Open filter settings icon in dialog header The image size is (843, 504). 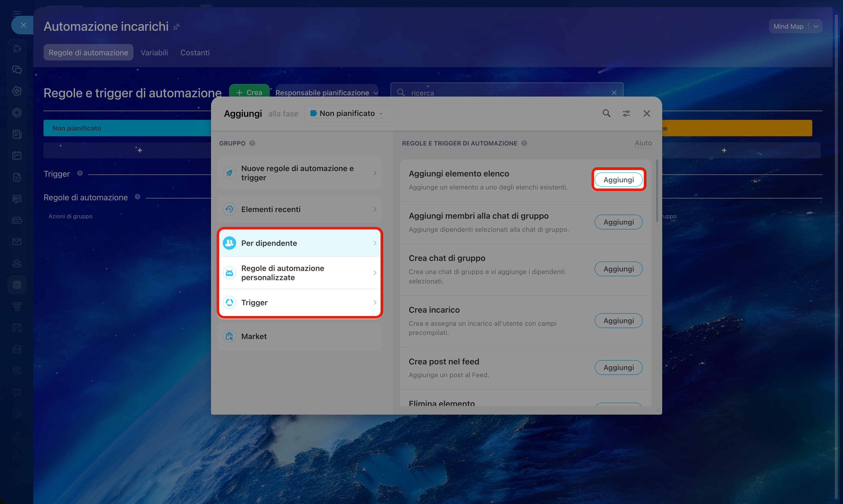(x=626, y=113)
